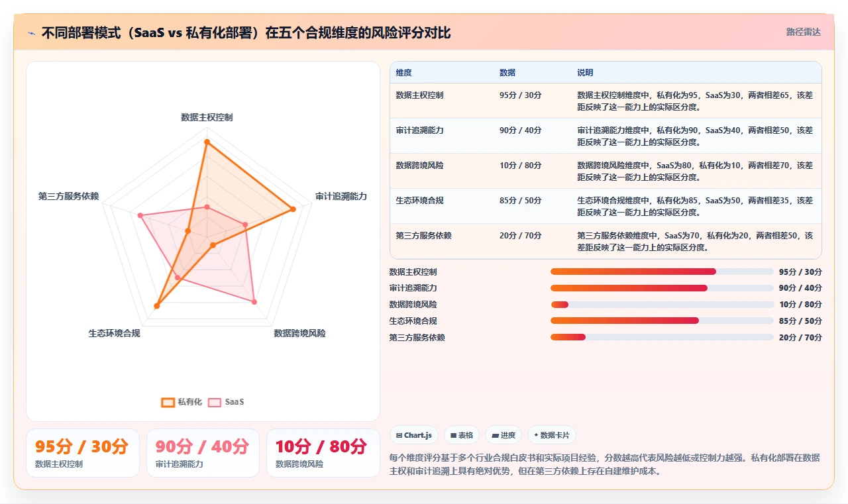This screenshot has height=504, width=848.
Task: Click the Chart.js tag
Action: pyautogui.click(x=414, y=435)
